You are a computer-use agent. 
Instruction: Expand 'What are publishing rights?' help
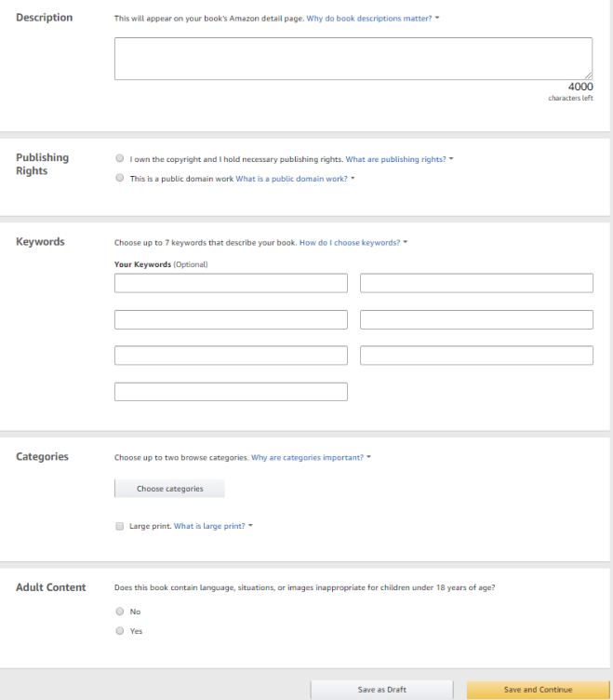click(396, 159)
